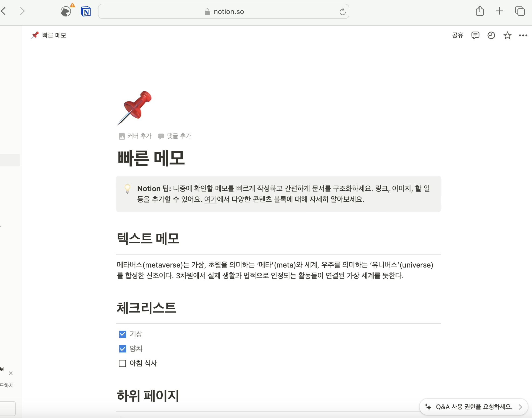
Task: Uncheck the 양치 checkbox
Action: point(122,349)
